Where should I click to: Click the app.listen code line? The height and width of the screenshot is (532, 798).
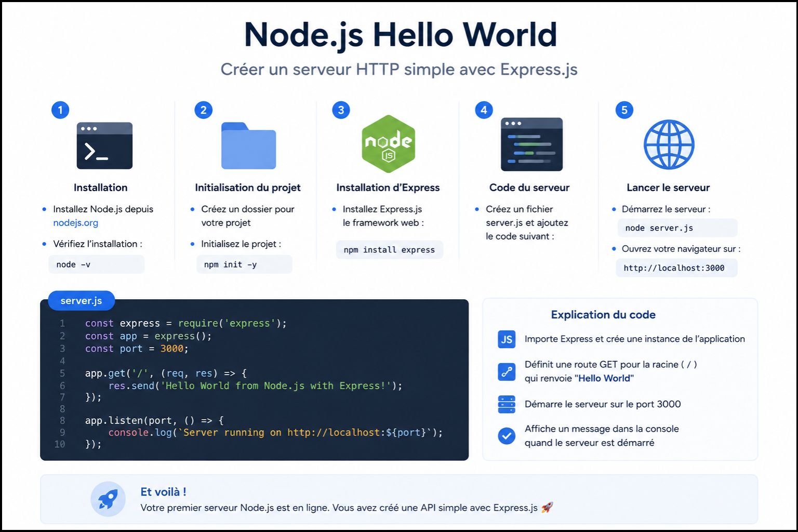[154, 420]
